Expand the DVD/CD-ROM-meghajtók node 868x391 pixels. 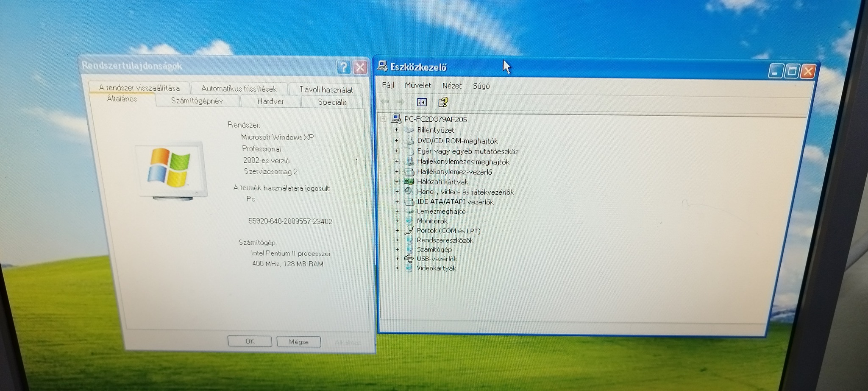pyautogui.click(x=397, y=140)
